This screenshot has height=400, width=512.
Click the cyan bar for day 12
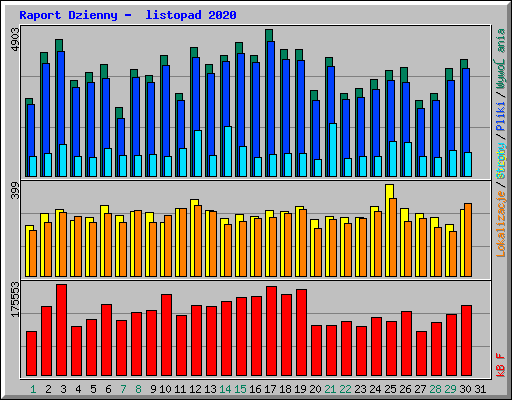pos(198,153)
